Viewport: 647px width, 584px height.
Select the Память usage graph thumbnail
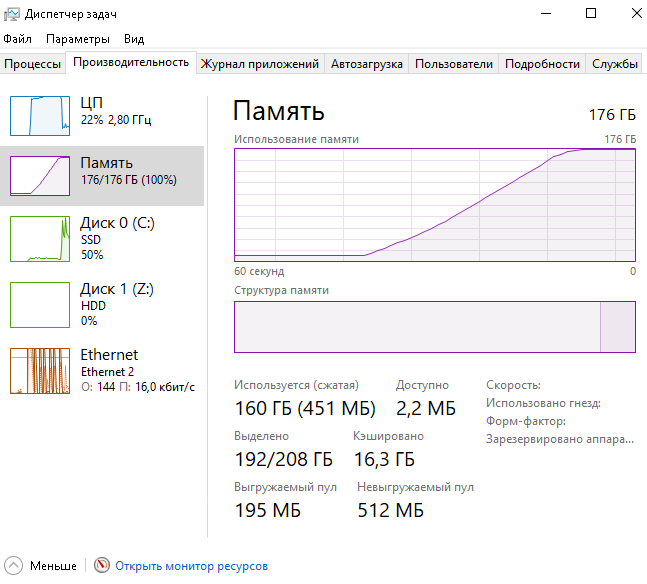pos(40,175)
